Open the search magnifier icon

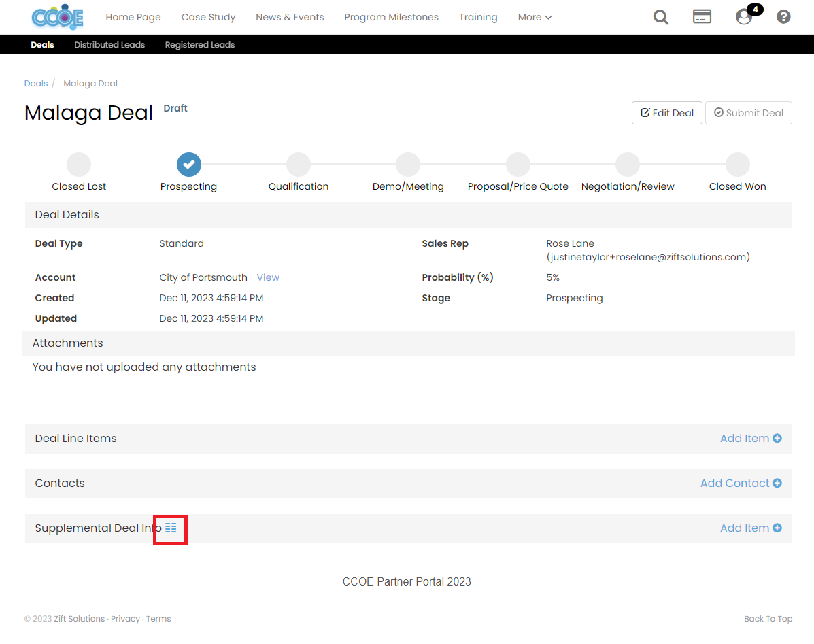tap(660, 17)
